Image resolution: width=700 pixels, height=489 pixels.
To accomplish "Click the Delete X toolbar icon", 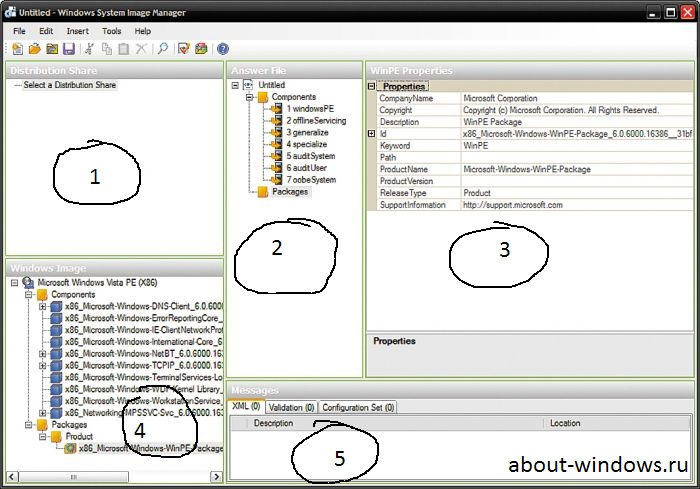I will [141, 49].
